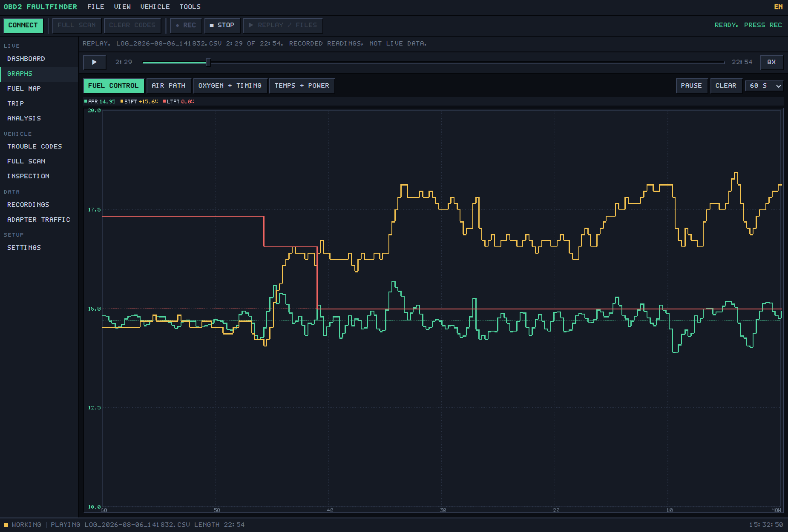This screenshot has height=532, width=788.
Task: Open RECORDINGS in the sidebar
Action: (39, 205)
